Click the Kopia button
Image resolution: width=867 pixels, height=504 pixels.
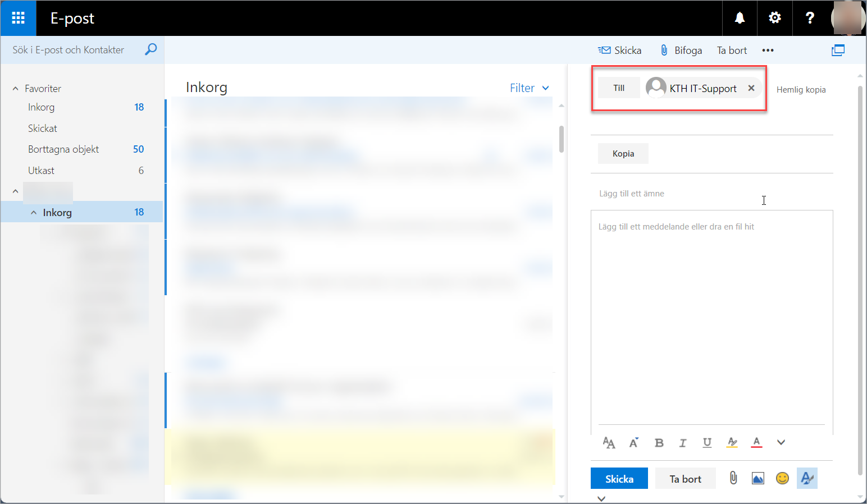pyautogui.click(x=623, y=154)
